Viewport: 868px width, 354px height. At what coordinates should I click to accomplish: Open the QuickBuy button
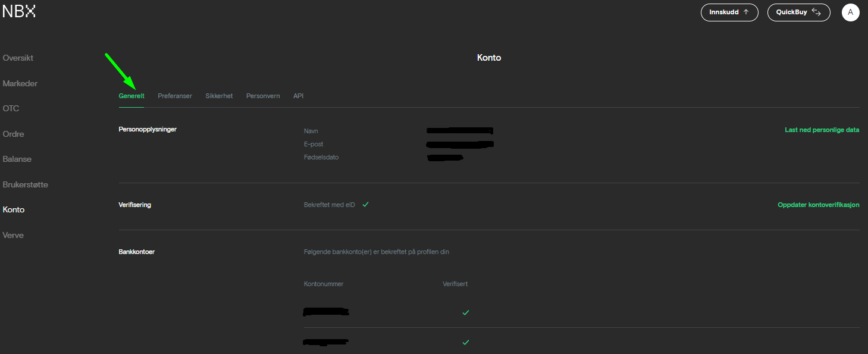point(799,12)
